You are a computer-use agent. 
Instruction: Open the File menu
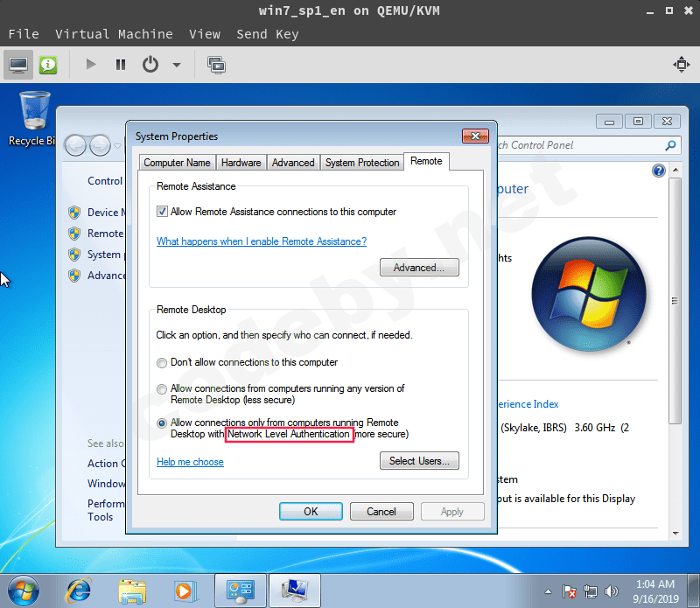pyautogui.click(x=24, y=34)
